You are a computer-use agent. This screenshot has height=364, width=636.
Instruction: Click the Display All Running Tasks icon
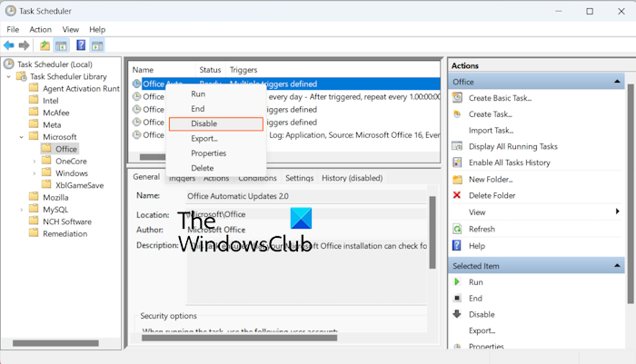click(457, 146)
